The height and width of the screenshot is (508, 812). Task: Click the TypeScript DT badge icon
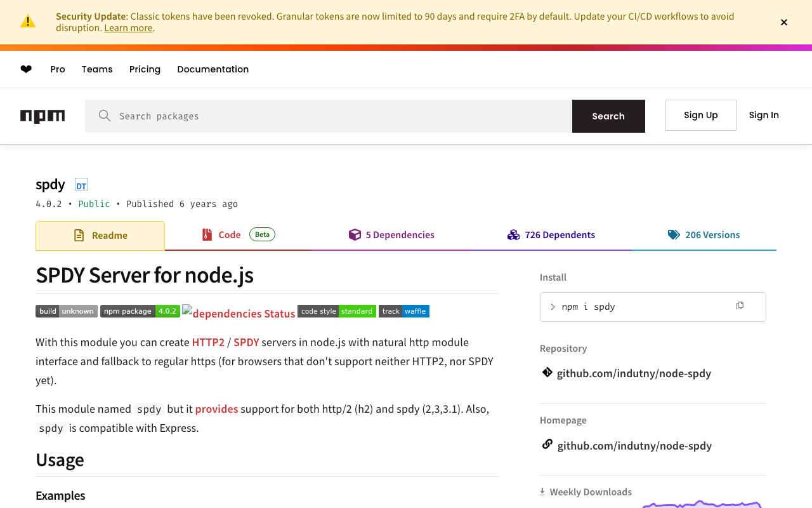(81, 185)
